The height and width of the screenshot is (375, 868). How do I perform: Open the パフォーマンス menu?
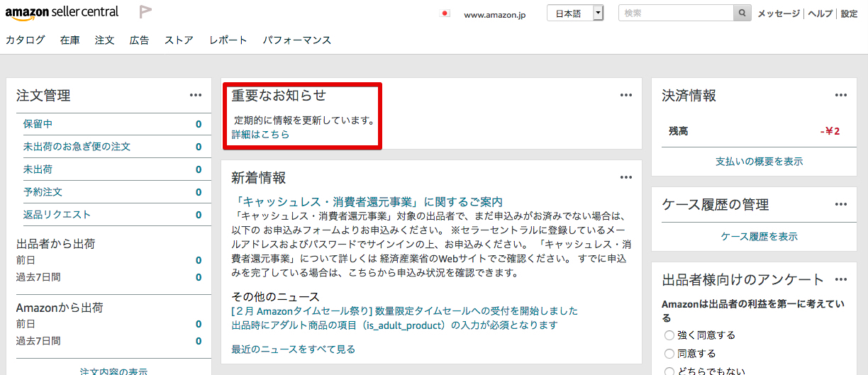point(296,40)
